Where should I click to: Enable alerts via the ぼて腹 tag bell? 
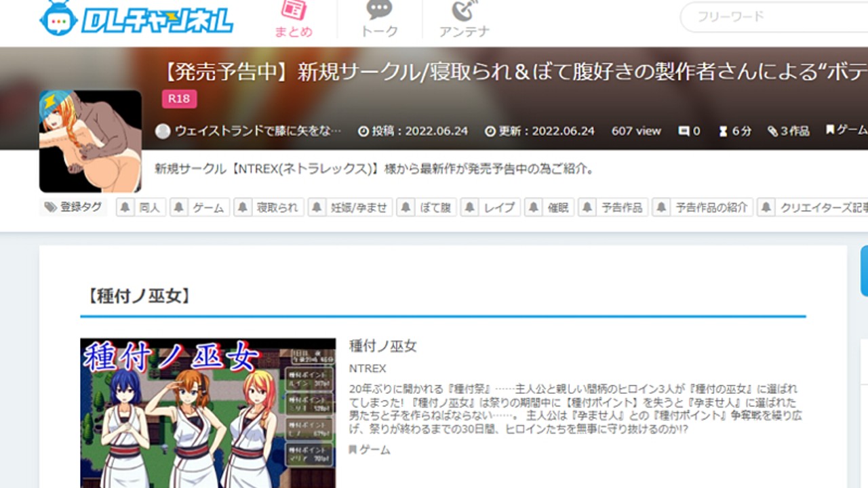405,207
